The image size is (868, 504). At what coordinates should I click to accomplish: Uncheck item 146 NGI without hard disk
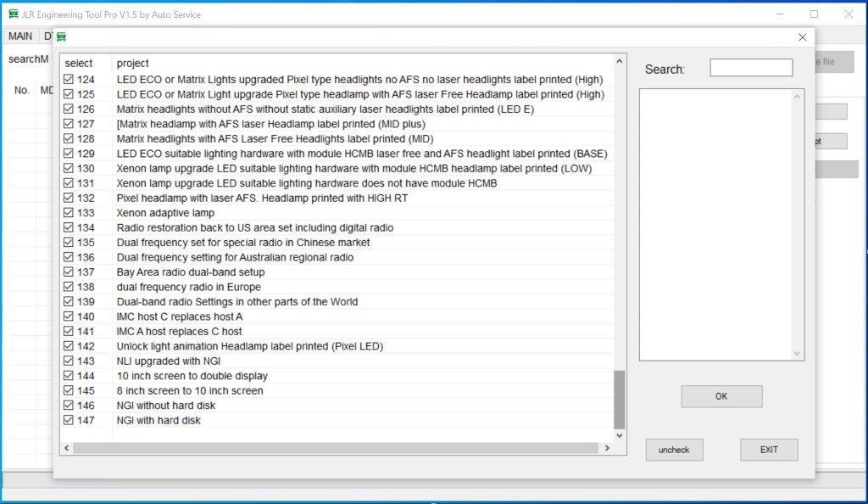point(68,406)
